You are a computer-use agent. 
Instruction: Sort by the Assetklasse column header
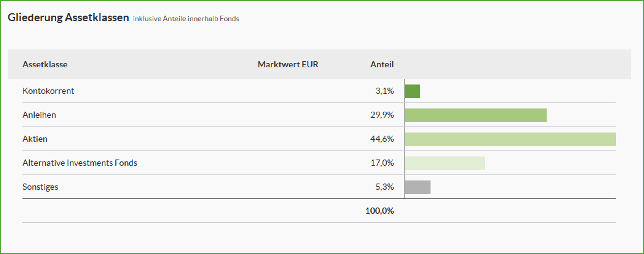(x=45, y=65)
